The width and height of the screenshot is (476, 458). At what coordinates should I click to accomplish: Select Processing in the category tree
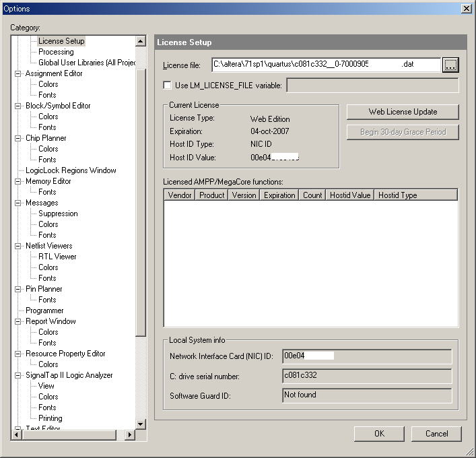point(56,52)
